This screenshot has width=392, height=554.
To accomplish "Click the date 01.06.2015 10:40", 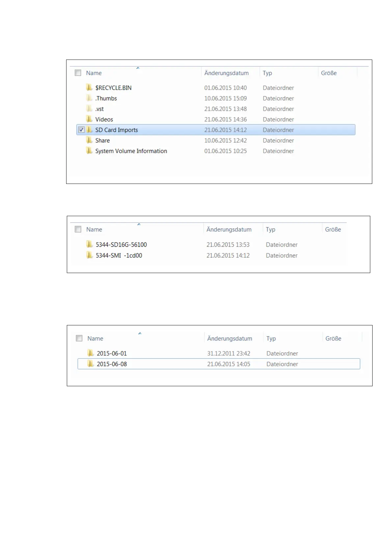I will 225,88.
